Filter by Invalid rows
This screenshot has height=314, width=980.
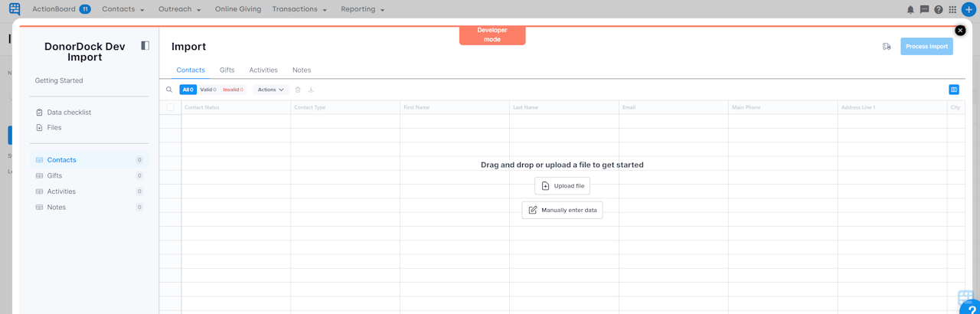click(233, 90)
